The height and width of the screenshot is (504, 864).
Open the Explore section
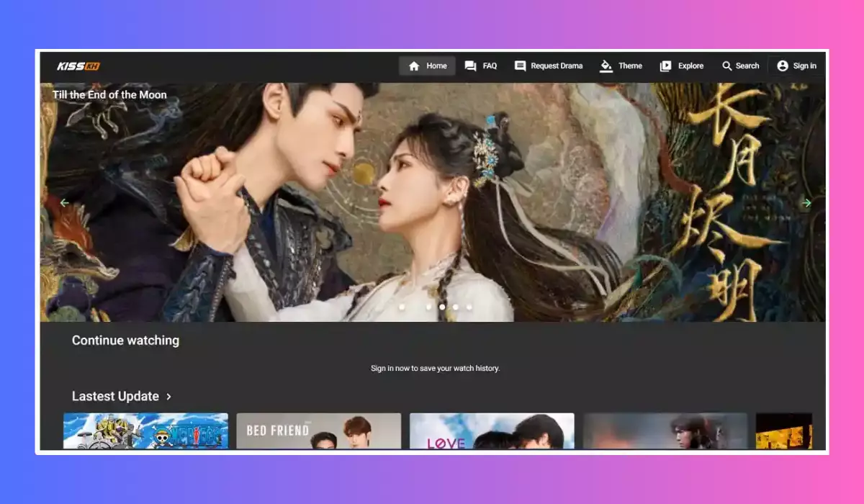click(682, 66)
